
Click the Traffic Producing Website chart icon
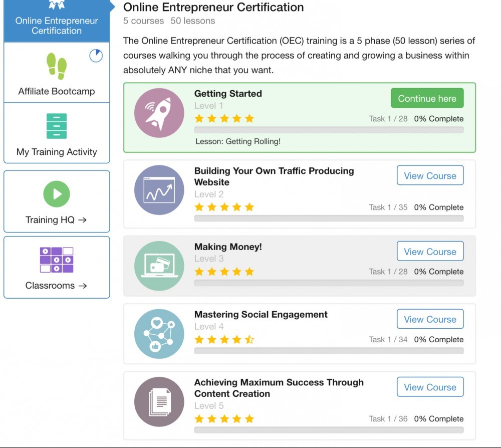[x=159, y=190]
